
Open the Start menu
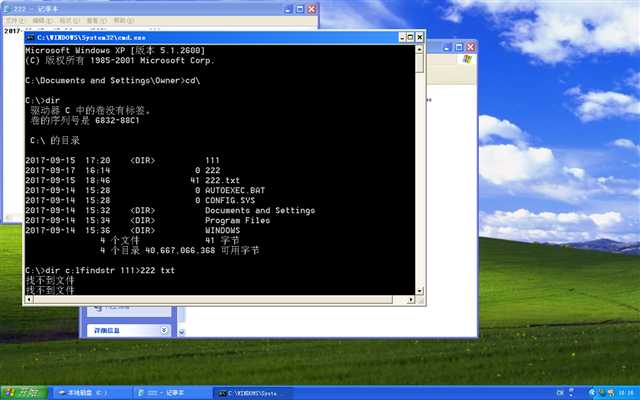pos(24,393)
